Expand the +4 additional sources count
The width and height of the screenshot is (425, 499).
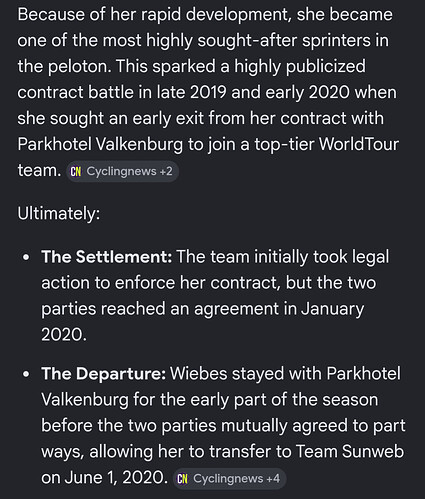273,479
